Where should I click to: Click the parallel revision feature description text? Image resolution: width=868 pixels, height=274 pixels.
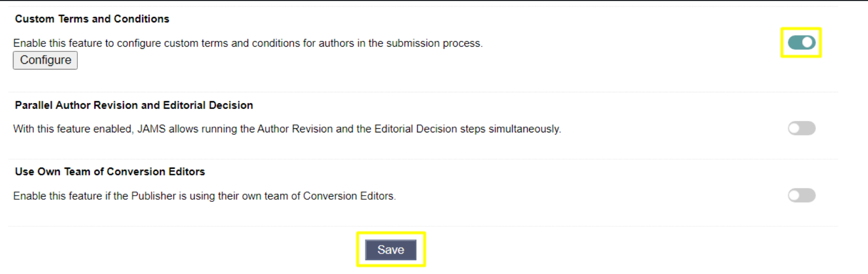286,129
